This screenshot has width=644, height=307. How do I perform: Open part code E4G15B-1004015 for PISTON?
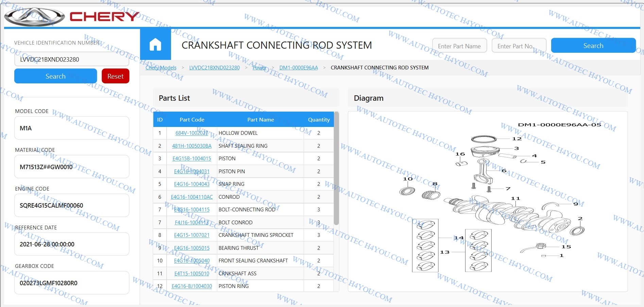click(192, 159)
